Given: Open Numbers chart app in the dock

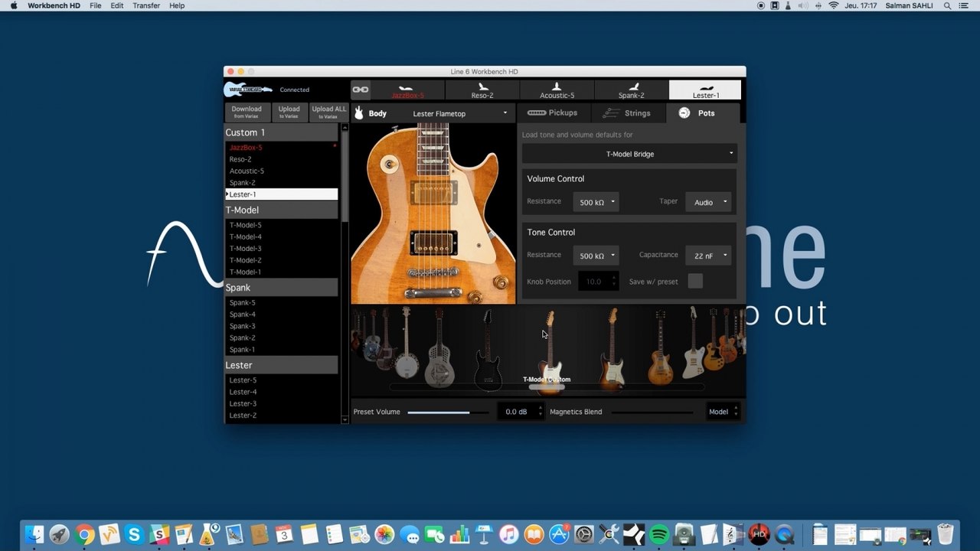Looking at the screenshot, I should point(459,534).
